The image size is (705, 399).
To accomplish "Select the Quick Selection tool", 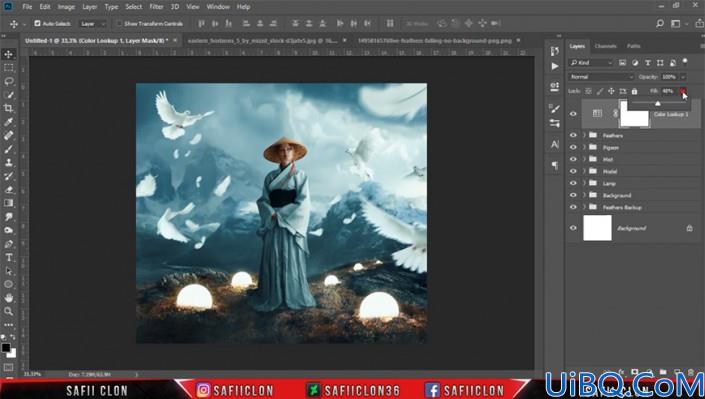I will tap(9, 95).
